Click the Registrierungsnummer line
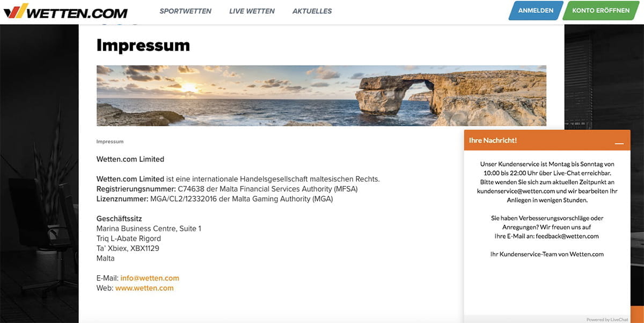The height and width of the screenshot is (323, 644). click(x=226, y=189)
